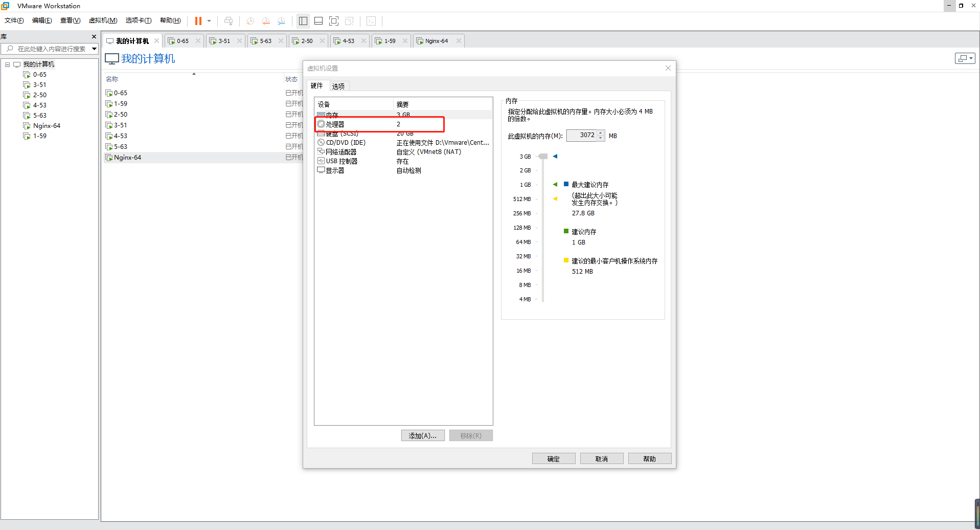Decrease memory with the stepper down arrow
Image resolution: width=980 pixels, height=530 pixels.
pyautogui.click(x=601, y=138)
